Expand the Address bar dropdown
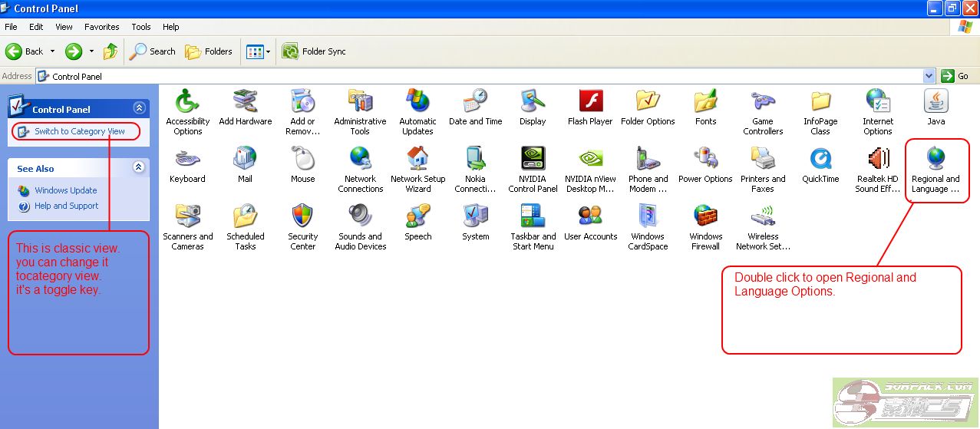This screenshot has width=980, height=429. [x=929, y=76]
